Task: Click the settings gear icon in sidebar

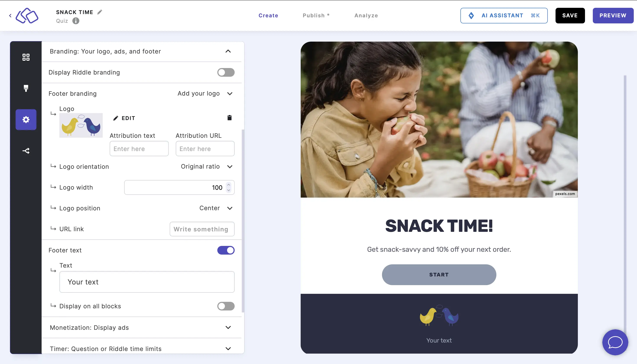Action: [x=26, y=119]
